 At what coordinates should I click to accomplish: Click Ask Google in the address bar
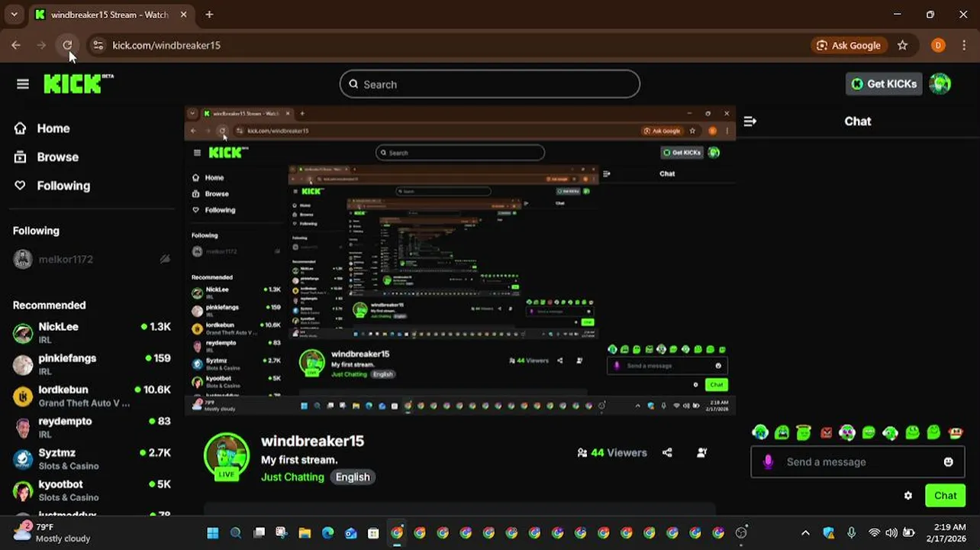coord(848,45)
